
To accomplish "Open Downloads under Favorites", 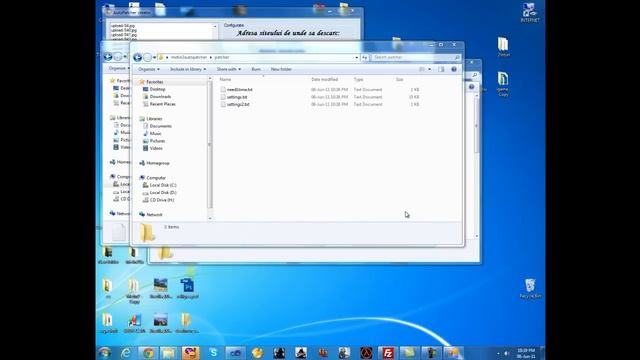I will coord(160,97).
